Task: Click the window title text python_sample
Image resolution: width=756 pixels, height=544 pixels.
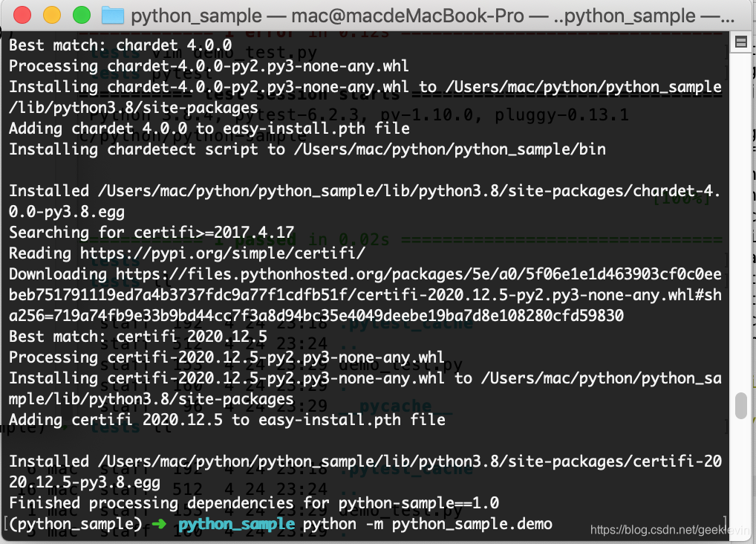Action: [196, 16]
